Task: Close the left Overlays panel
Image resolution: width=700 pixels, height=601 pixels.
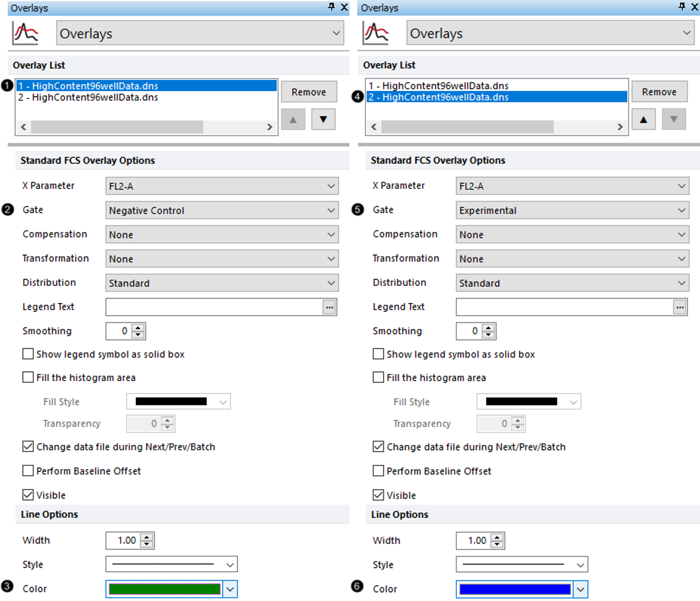Action: click(x=344, y=7)
